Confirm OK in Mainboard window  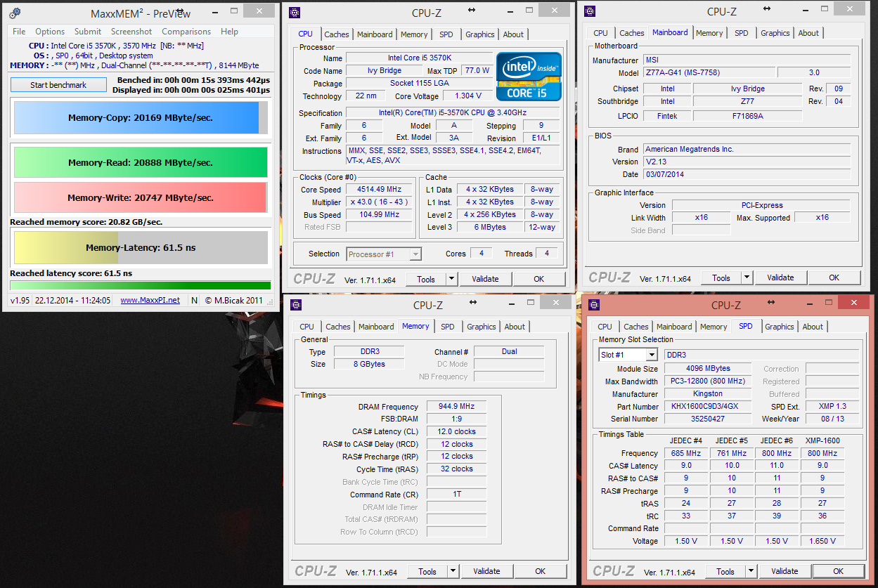(x=834, y=277)
